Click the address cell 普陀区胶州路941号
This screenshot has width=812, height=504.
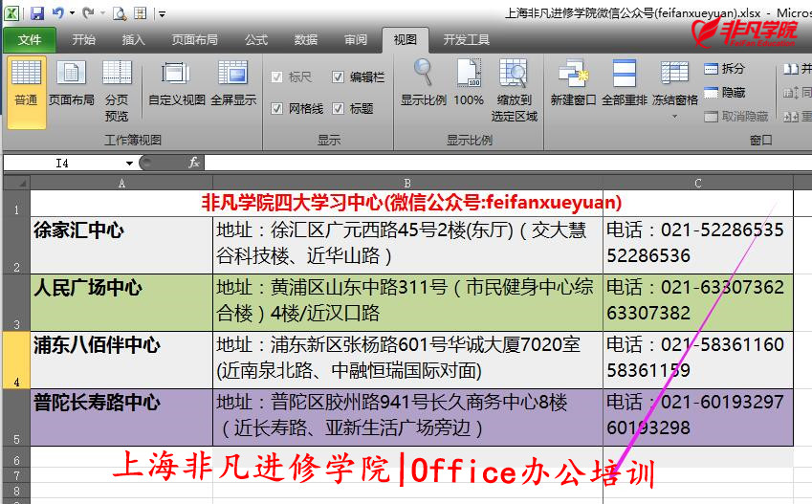407,418
